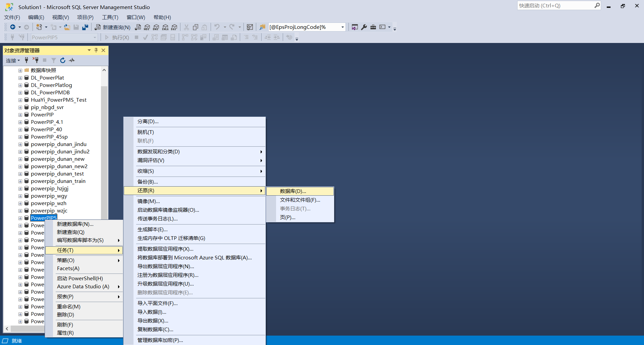The image size is (644, 345).
Task: Click the database engine query icon
Action: (138, 27)
